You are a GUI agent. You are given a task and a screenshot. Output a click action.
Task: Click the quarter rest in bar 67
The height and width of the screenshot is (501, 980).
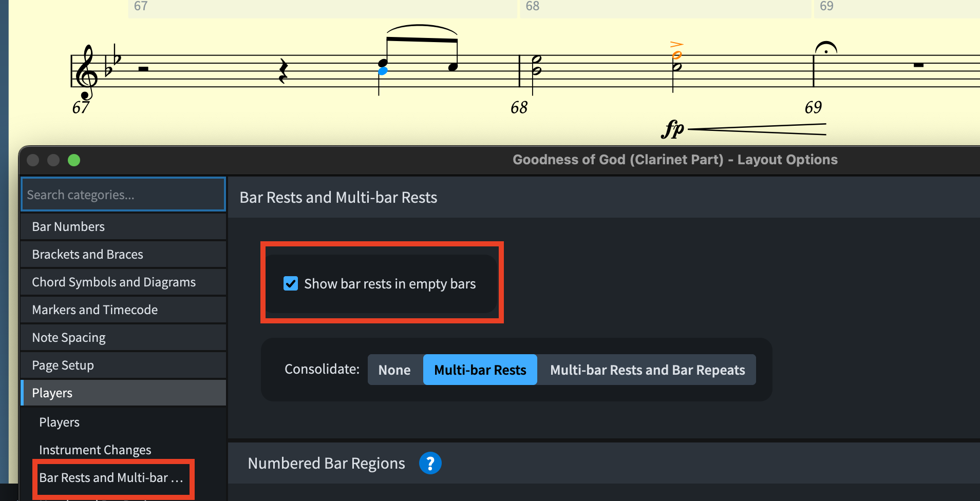283,70
